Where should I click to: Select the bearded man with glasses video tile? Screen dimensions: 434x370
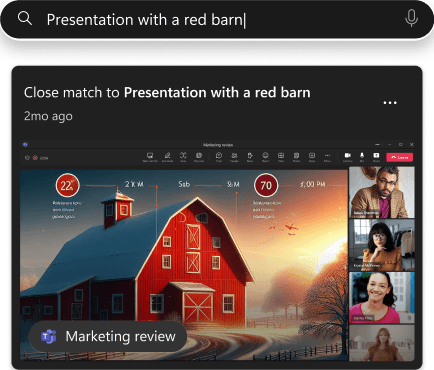click(x=382, y=192)
